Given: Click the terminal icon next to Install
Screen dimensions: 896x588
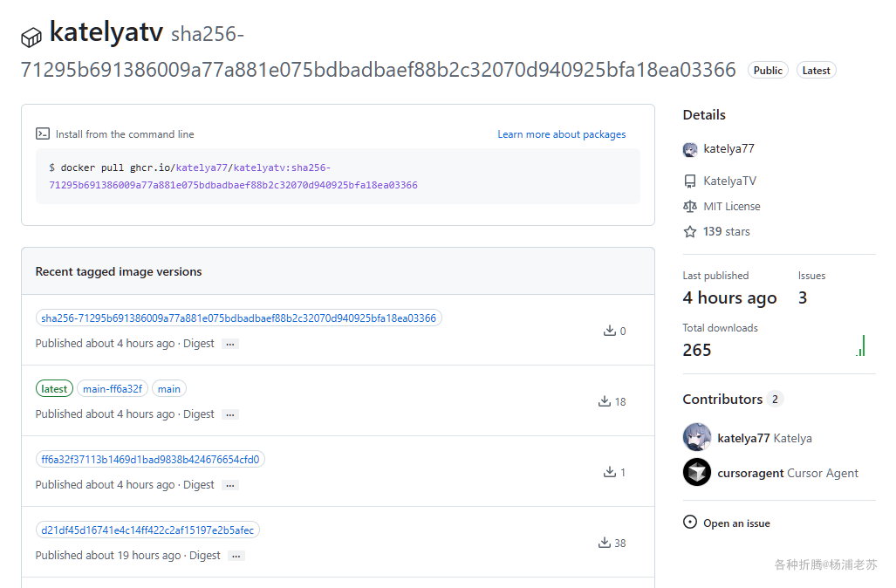Looking at the screenshot, I should [x=43, y=133].
